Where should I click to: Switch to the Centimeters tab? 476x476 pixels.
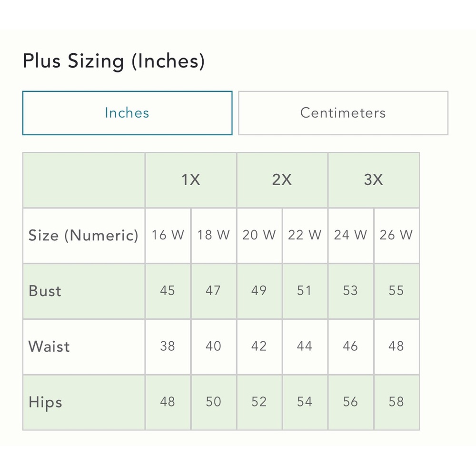(343, 113)
